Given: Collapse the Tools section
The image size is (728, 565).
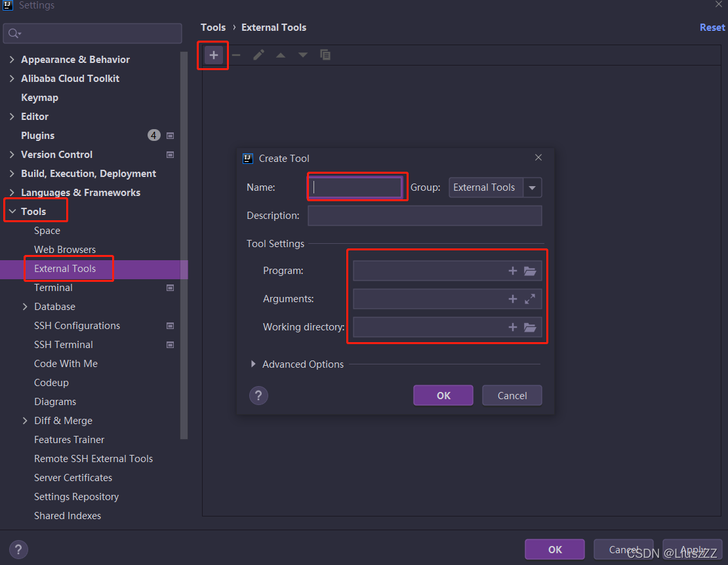Looking at the screenshot, I should (12, 212).
